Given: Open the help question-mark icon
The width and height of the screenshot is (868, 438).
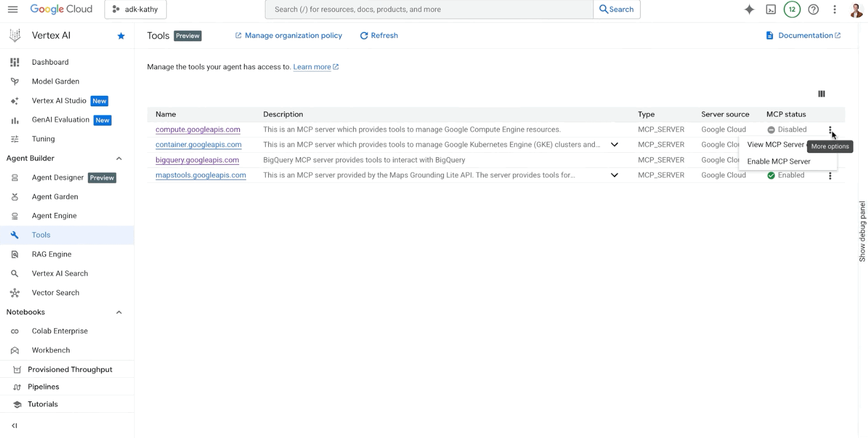Looking at the screenshot, I should pyautogui.click(x=813, y=9).
